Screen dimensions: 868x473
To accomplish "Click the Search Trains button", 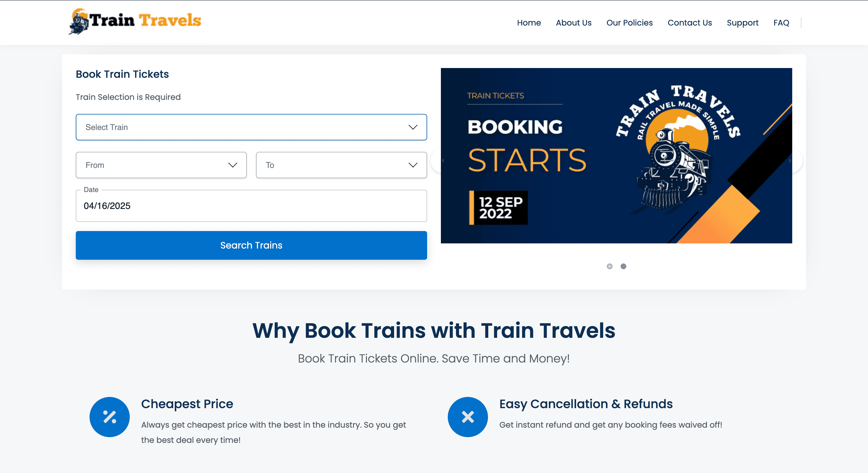I will 251,245.
